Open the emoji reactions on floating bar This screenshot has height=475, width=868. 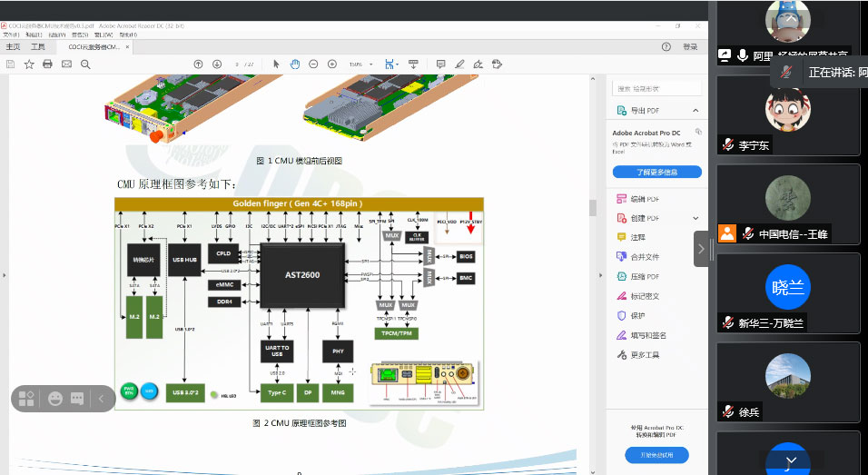pos(55,399)
